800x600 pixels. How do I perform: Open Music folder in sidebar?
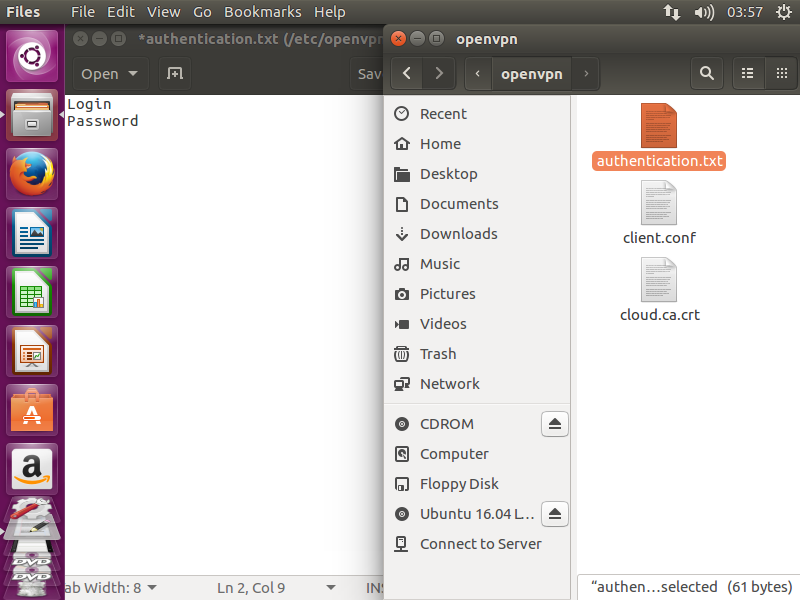coord(477,264)
